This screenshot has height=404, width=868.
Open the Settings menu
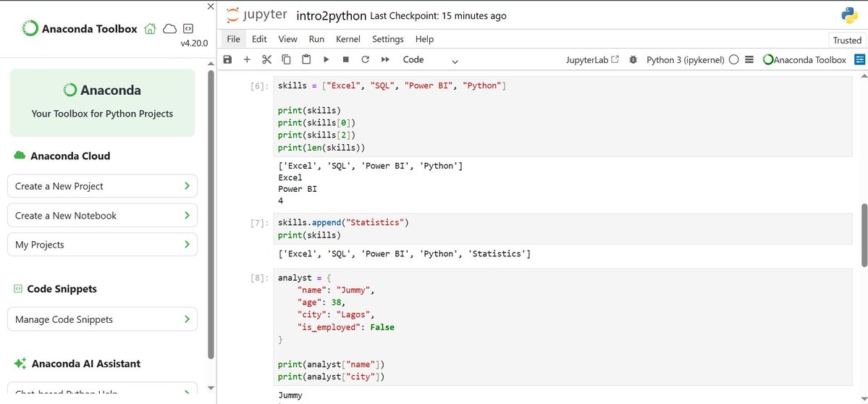coord(388,39)
